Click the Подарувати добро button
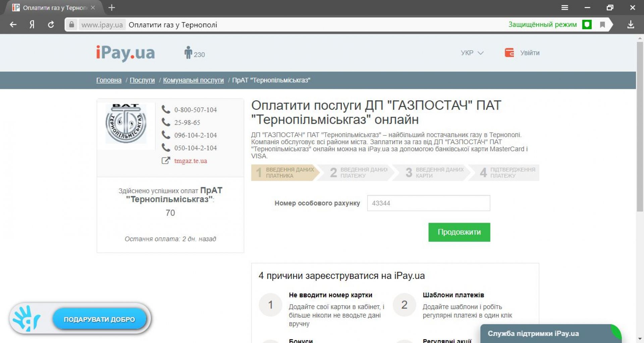This screenshot has height=343, width=644. click(x=99, y=319)
